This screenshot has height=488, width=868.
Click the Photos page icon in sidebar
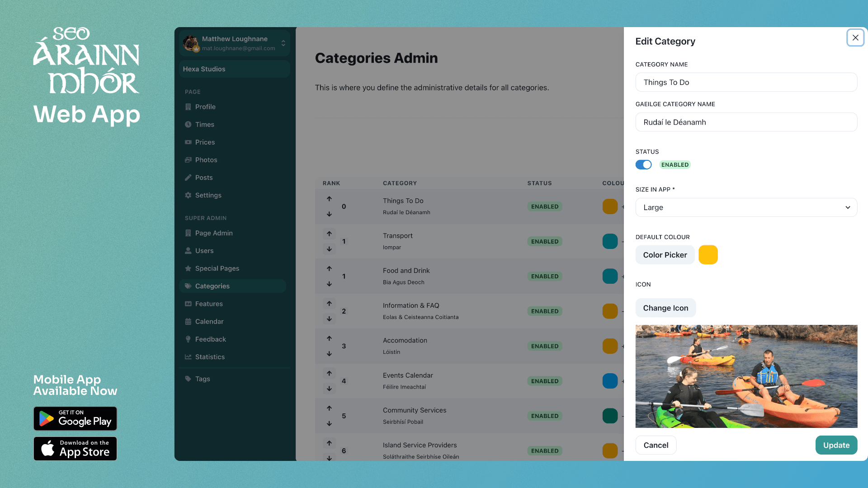pyautogui.click(x=188, y=160)
